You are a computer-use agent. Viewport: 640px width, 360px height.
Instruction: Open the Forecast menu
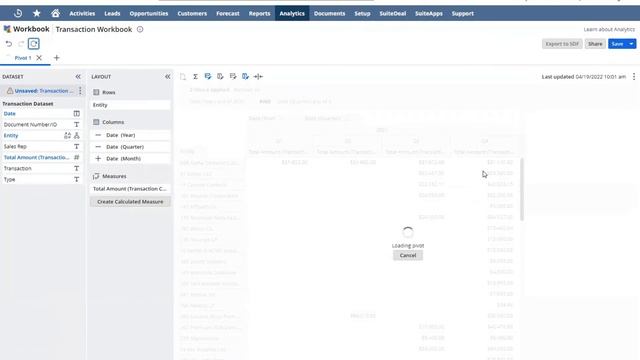click(x=228, y=13)
